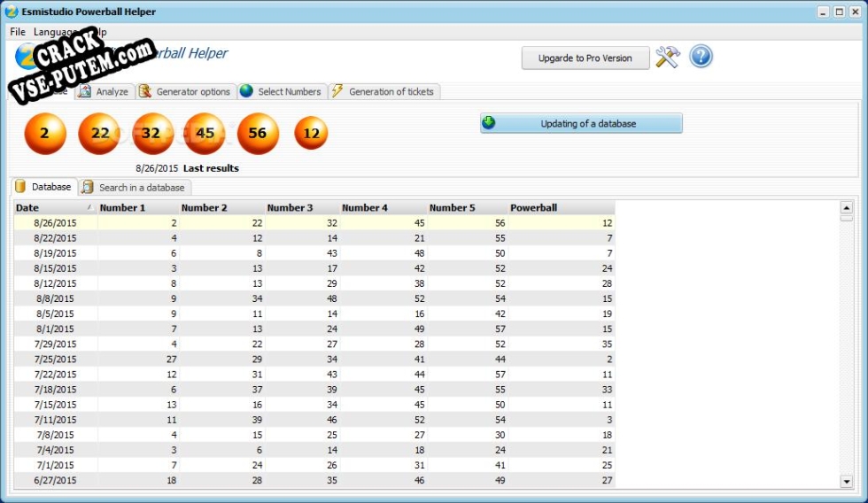The image size is (868, 503).
Task: Click Number 5 value 30 in 7/8/2015 row
Action: click(500, 435)
